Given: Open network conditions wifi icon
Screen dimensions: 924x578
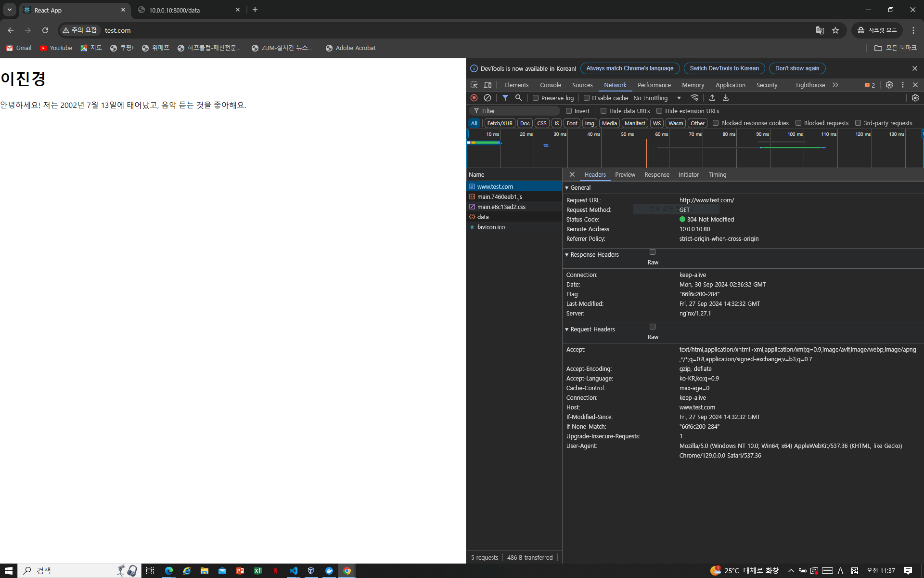Looking at the screenshot, I should click(x=694, y=98).
